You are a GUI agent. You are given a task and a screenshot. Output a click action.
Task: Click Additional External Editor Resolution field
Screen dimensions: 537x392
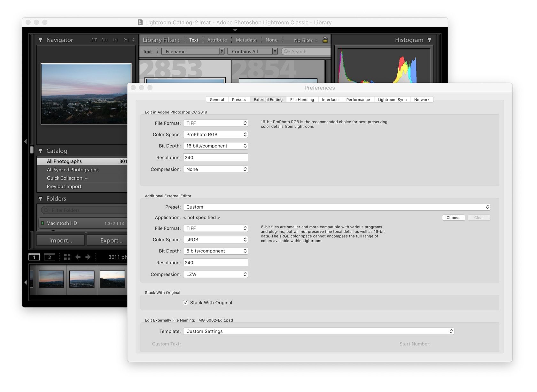point(216,263)
